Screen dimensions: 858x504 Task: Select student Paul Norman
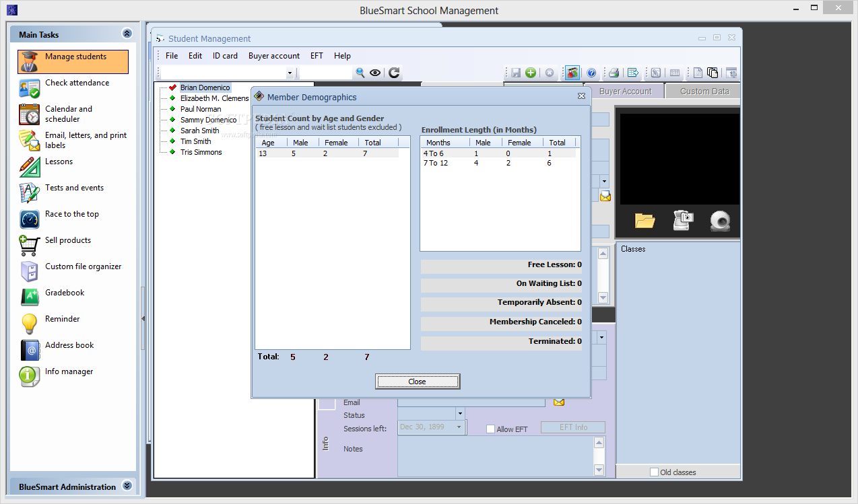pos(201,109)
